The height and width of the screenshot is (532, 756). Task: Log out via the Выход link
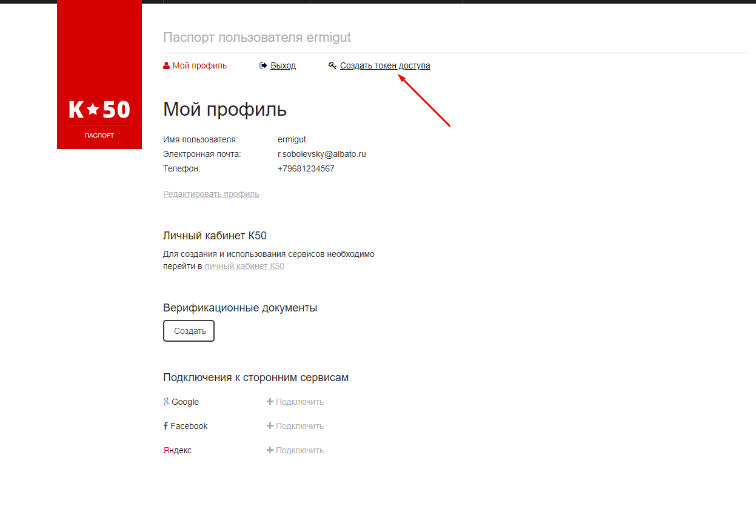pyautogui.click(x=283, y=65)
